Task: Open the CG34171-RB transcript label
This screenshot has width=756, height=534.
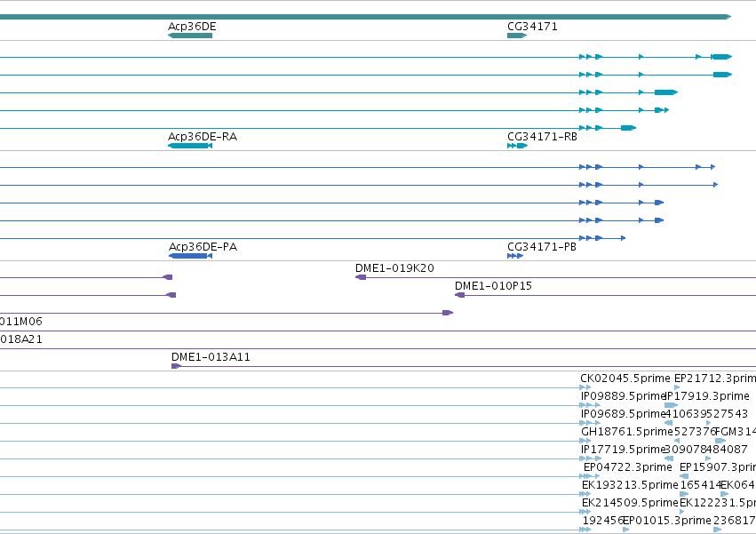Action: pos(542,137)
